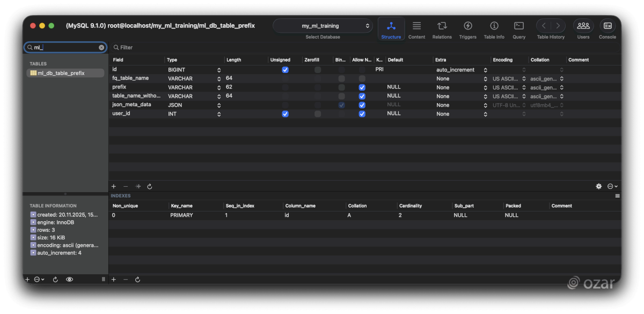Toggle Binary for fq_table_name field
Viewport: 644px width, 314px height.
(x=341, y=78)
